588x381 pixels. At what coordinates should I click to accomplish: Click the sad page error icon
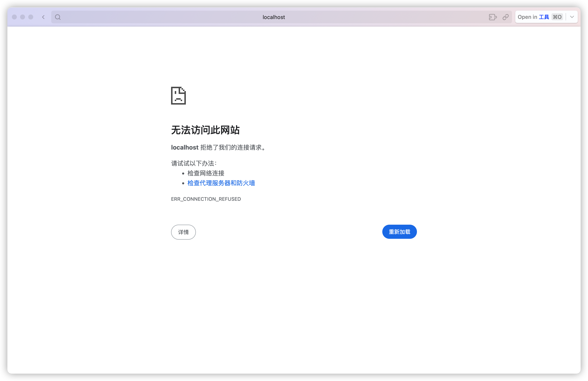178,96
